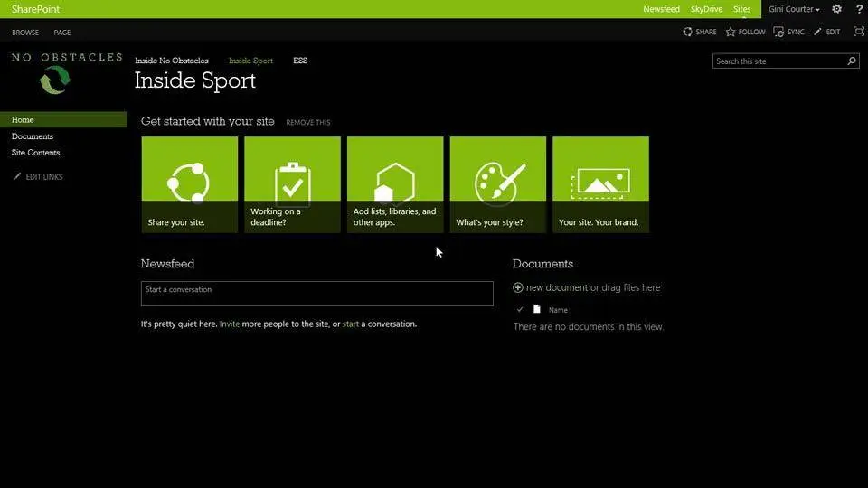The width and height of the screenshot is (868, 488).
Task: Click the Edit Links pencil icon
Action: click(17, 176)
